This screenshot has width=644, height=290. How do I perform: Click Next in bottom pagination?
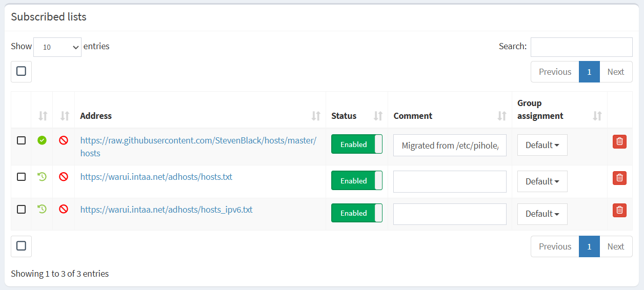coord(616,246)
